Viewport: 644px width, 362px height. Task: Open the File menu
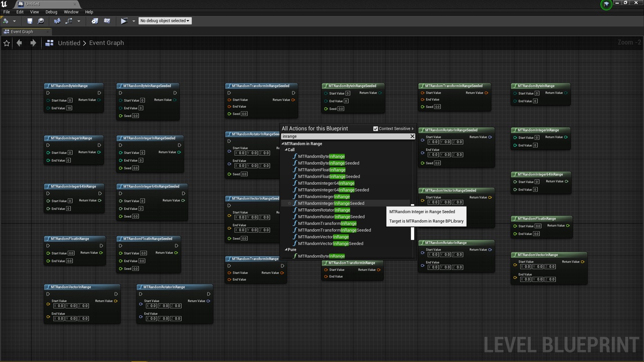pos(7,12)
